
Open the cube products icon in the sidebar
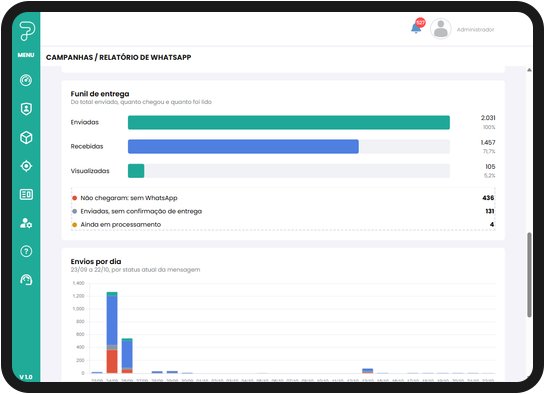coord(26,138)
